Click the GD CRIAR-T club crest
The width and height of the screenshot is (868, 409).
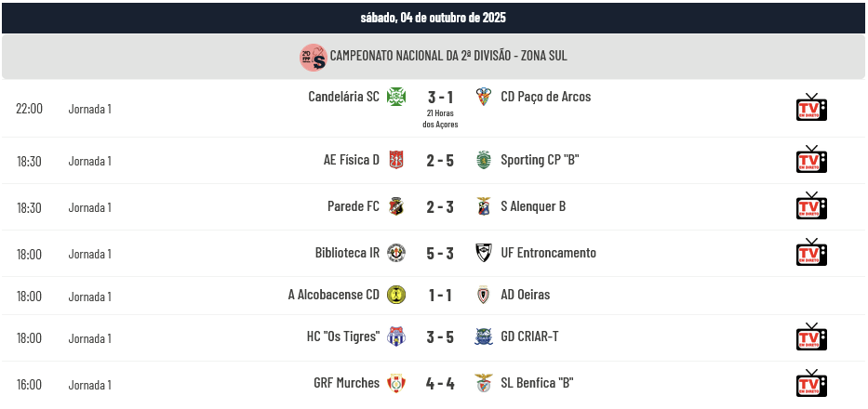(483, 336)
